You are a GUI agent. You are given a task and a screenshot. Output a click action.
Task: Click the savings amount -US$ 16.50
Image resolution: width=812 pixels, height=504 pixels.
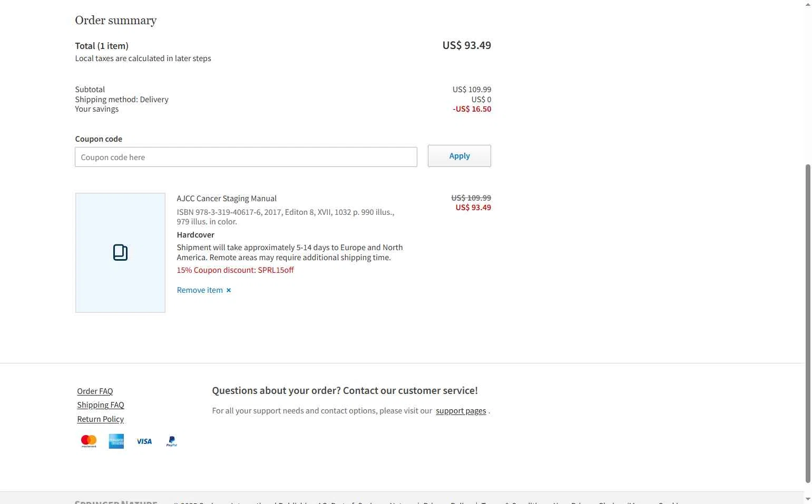[x=472, y=109]
